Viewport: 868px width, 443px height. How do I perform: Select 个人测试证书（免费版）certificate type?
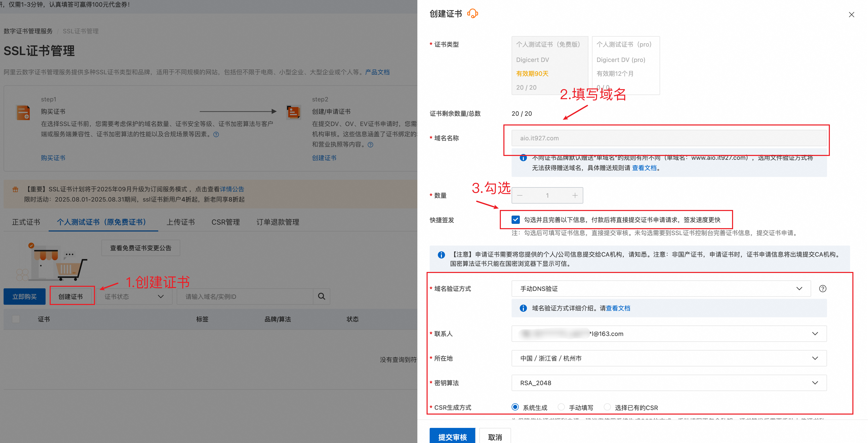pyautogui.click(x=550, y=65)
